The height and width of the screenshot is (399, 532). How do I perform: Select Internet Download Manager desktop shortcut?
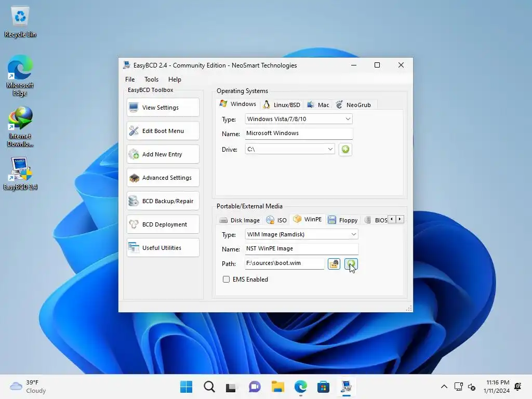20,127
